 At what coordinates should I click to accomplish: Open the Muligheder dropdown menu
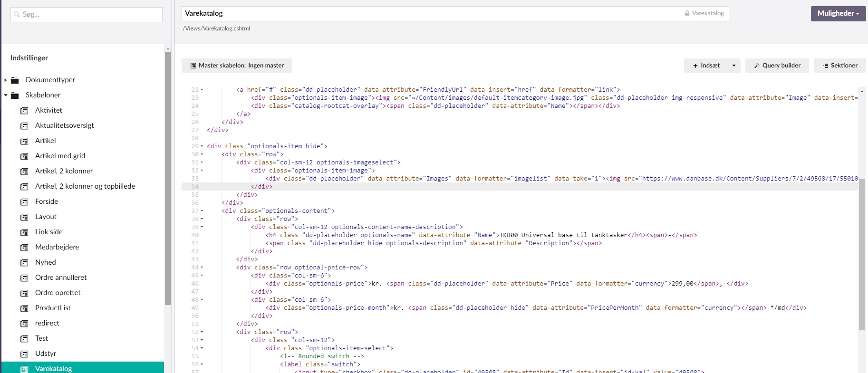[x=838, y=13]
